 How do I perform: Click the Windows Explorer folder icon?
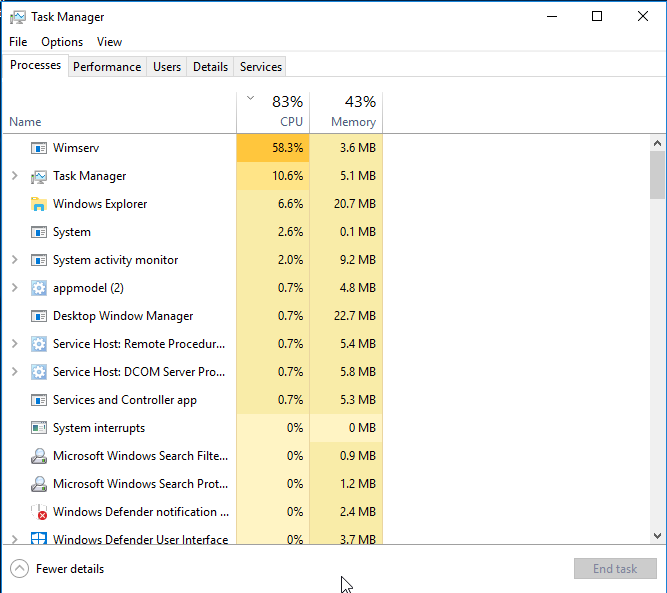(39, 204)
